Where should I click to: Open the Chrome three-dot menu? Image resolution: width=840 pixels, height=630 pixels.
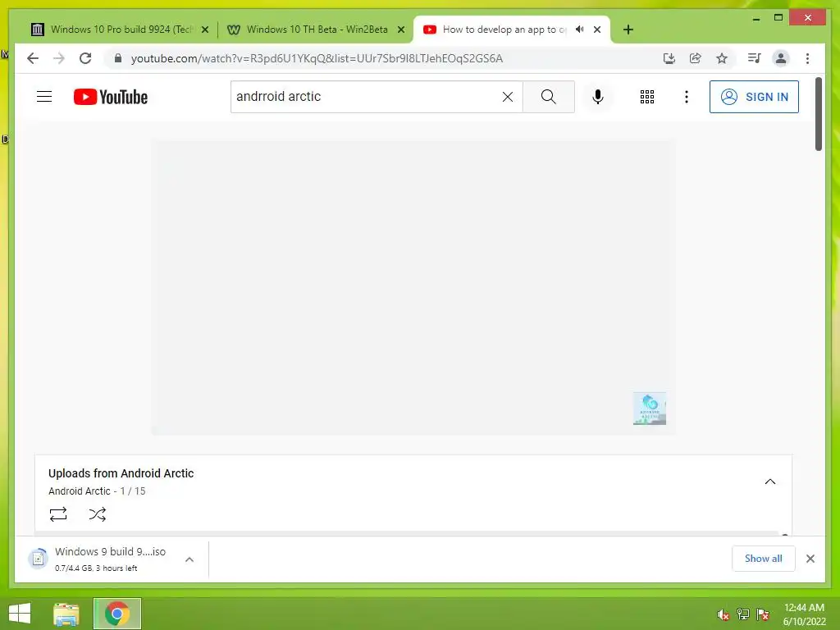807,58
